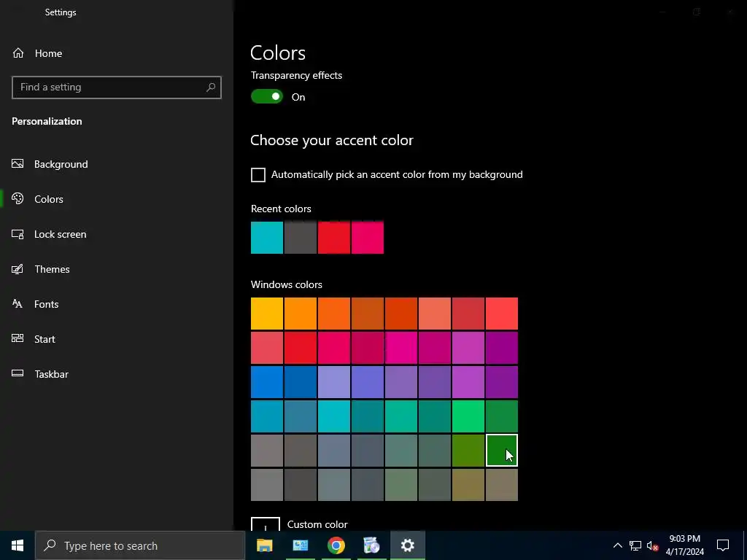Open Fonts settings
Screen dimensions: 747x560
pos(117,304)
